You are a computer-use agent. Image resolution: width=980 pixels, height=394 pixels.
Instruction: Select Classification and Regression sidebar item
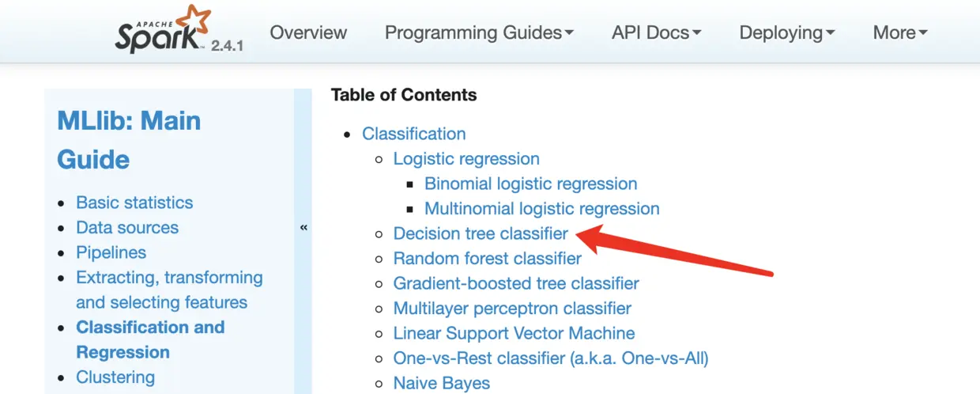click(150, 339)
